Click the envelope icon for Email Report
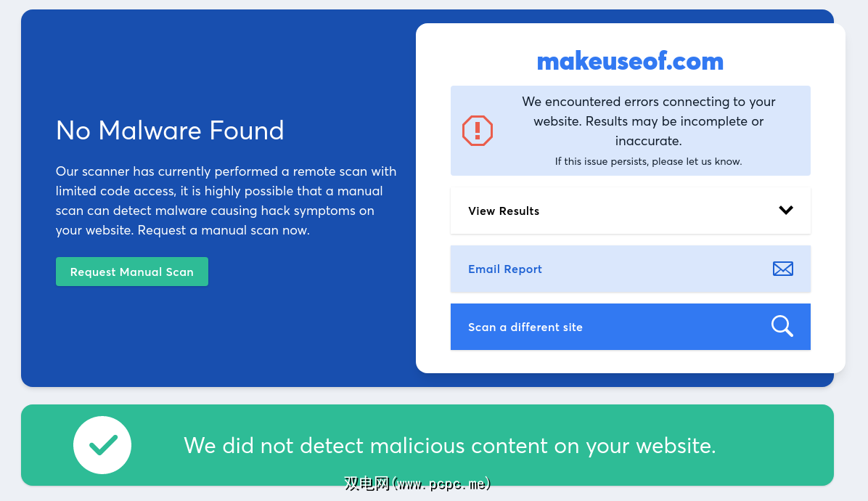868x501 pixels. tap(782, 269)
